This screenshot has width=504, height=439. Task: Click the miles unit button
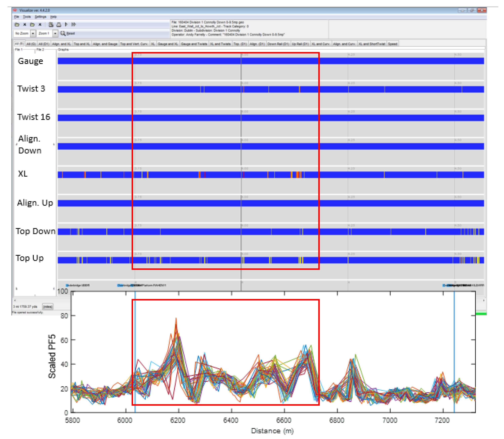[x=48, y=306]
